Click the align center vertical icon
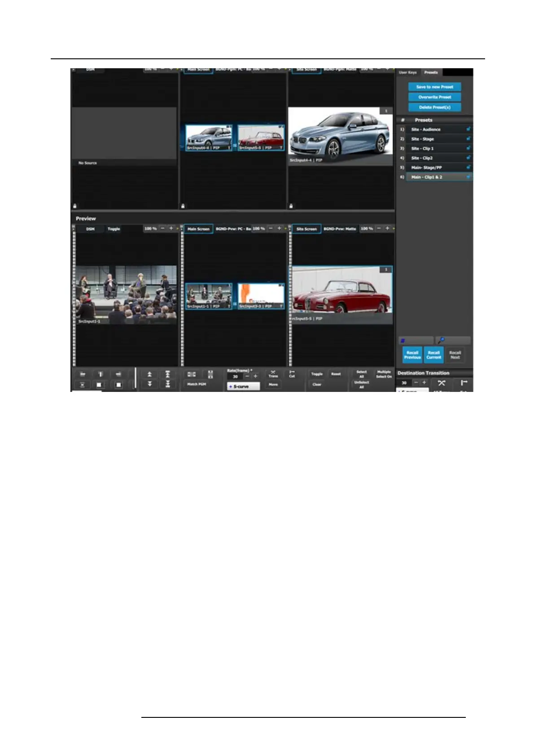Screen dimensions: 534x756 tap(101, 374)
